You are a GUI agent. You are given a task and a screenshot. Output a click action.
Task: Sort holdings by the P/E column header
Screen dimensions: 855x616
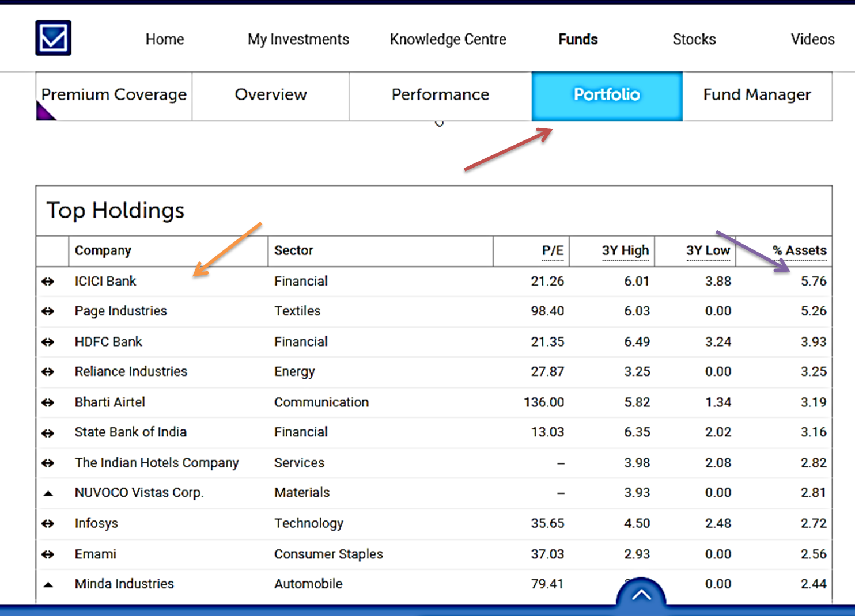coord(552,250)
